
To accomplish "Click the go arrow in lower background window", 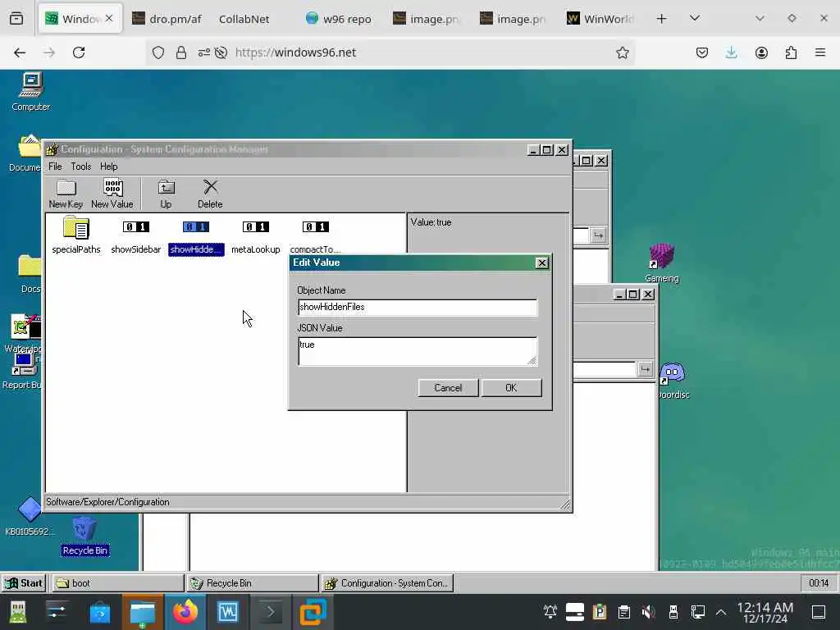I will pos(645,369).
